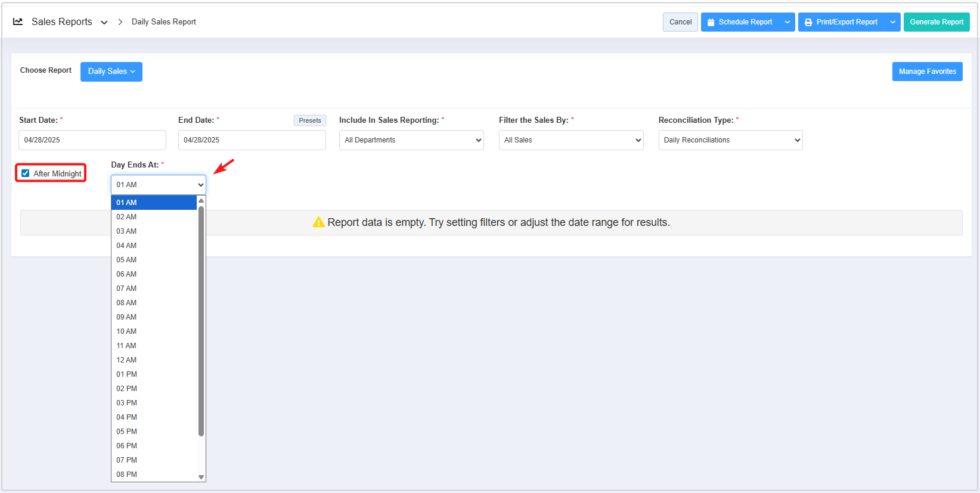Open the Schedule Report dropdown arrow

pos(787,22)
